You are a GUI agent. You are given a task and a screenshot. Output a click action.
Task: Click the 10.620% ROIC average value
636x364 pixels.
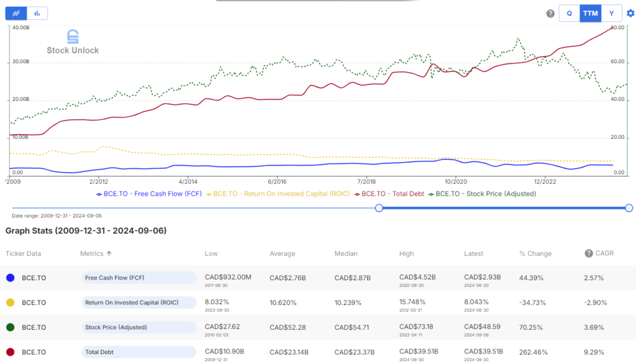click(283, 303)
